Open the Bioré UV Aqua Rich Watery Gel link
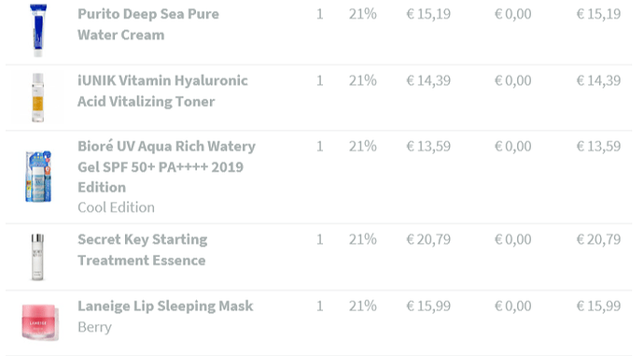This screenshot has height=356, width=644. pyautogui.click(x=166, y=166)
